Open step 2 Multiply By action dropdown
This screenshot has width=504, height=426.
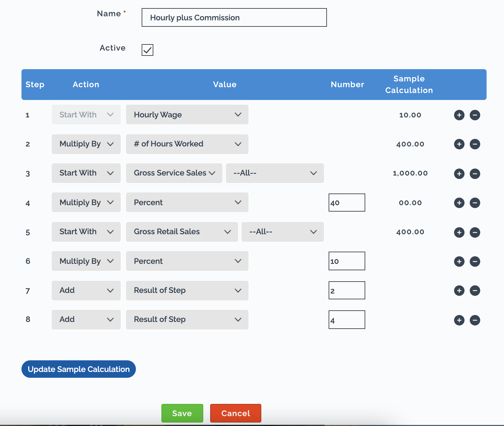coord(86,144)
